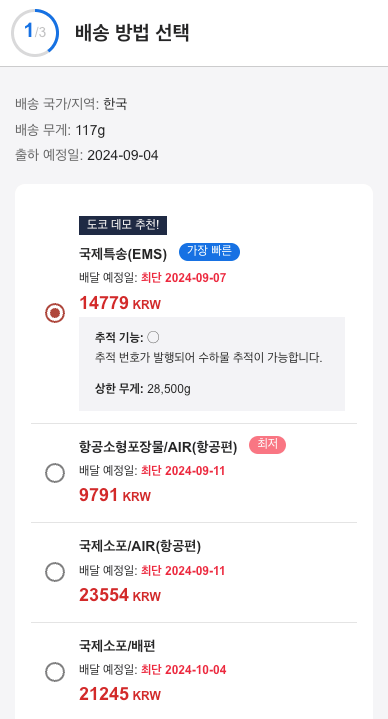This screenshot has height=719, width=388.
Task: Pick the 국제소포/배편 shipping radio button
Action: 55,672
